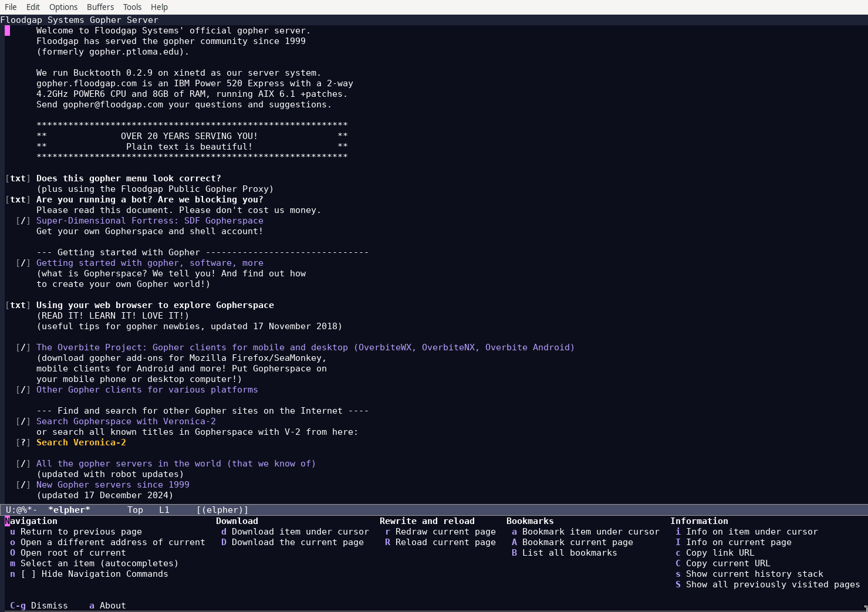Click the [/] icon for The Overbite Project
Viewport: 868px width, 612px height.
pos(23,347)
